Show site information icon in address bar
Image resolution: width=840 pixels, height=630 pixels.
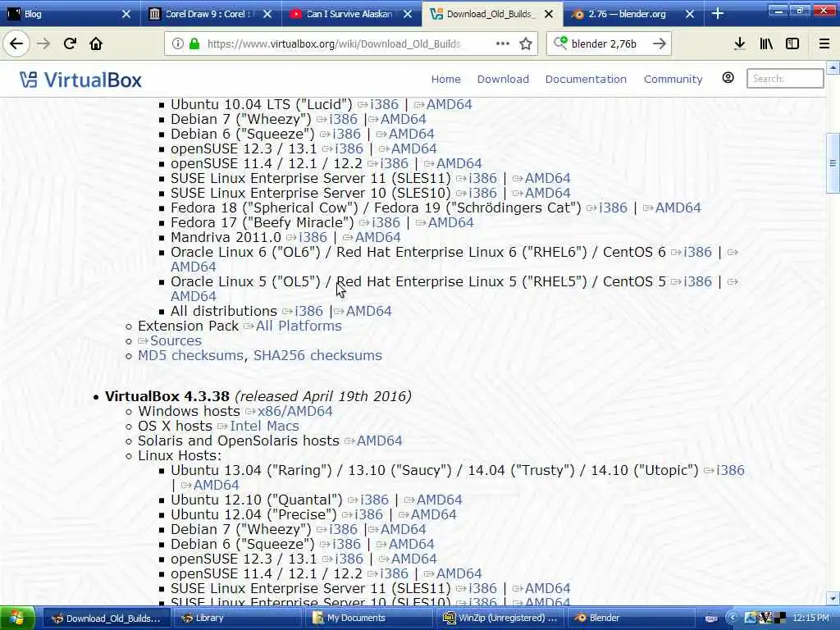pos(177,44)
